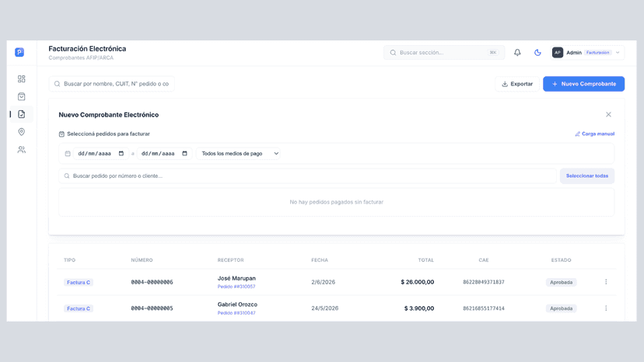Click total $ 3.900,00

pos(419,308)
